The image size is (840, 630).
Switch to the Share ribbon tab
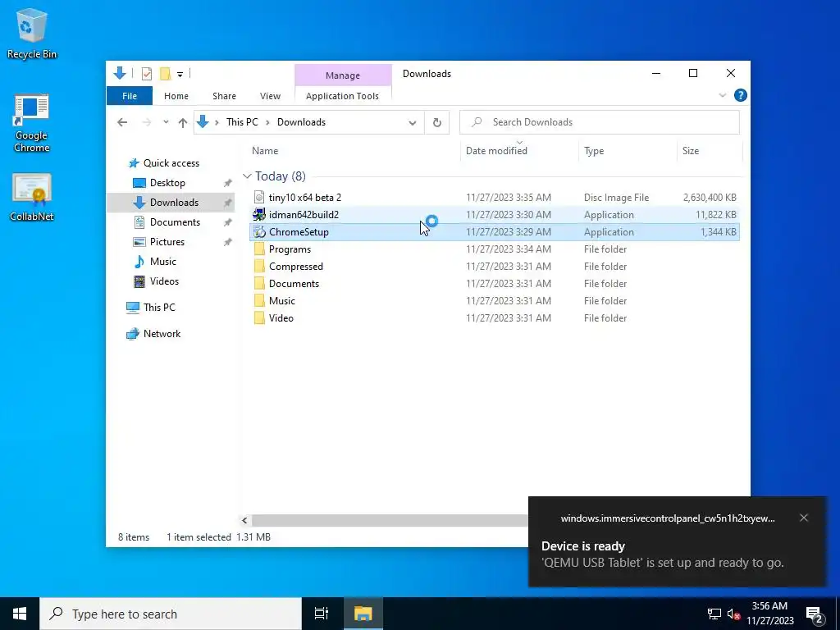coord(224,96)
